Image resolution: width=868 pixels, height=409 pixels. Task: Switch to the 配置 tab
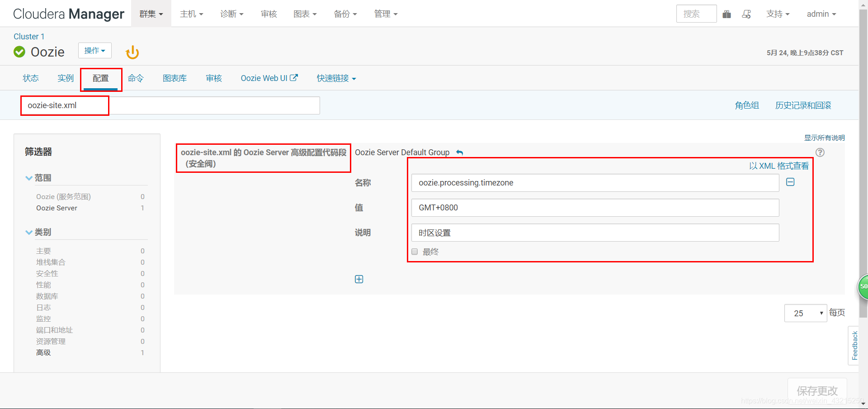(101, 78)
